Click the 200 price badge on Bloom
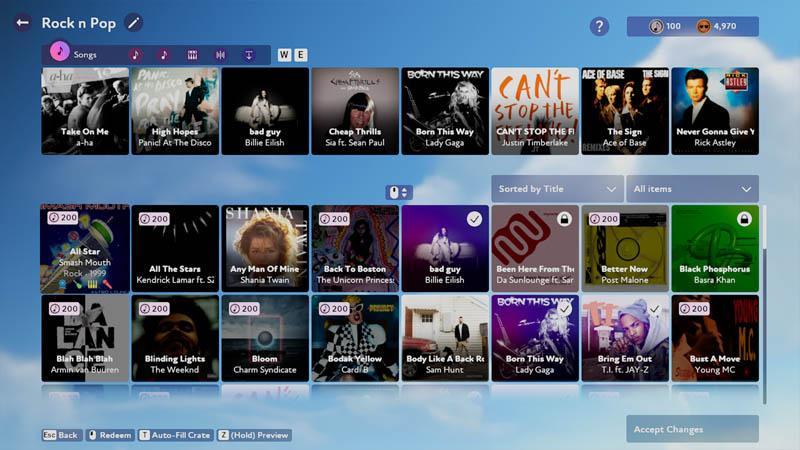Image resolution: width=800 pixels, height=450 pixels. 244,309
